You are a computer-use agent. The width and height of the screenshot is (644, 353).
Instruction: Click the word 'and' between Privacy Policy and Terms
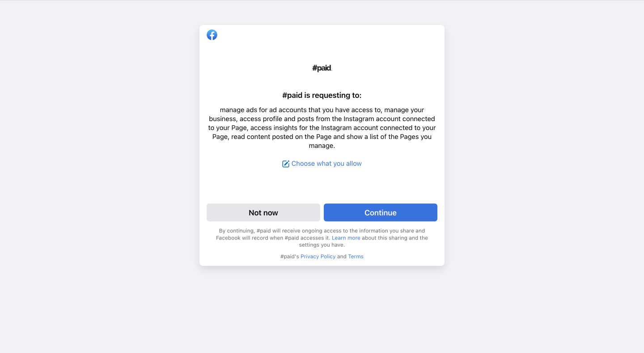[x=342, y=256]
